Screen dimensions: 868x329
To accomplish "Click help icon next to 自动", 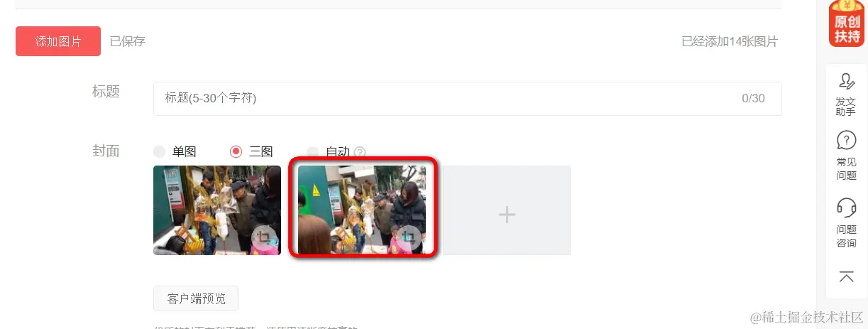I will pyautogui.click(x=360, y=152).
